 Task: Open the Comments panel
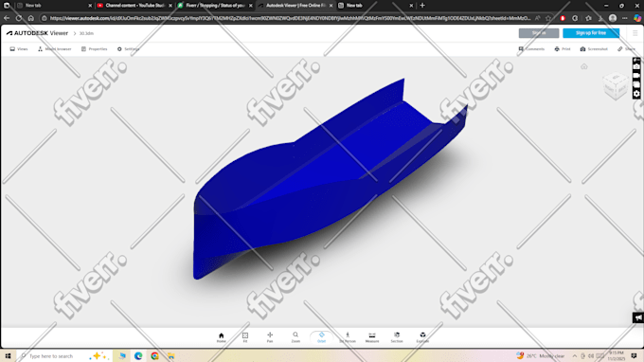[x=531, y=49]
